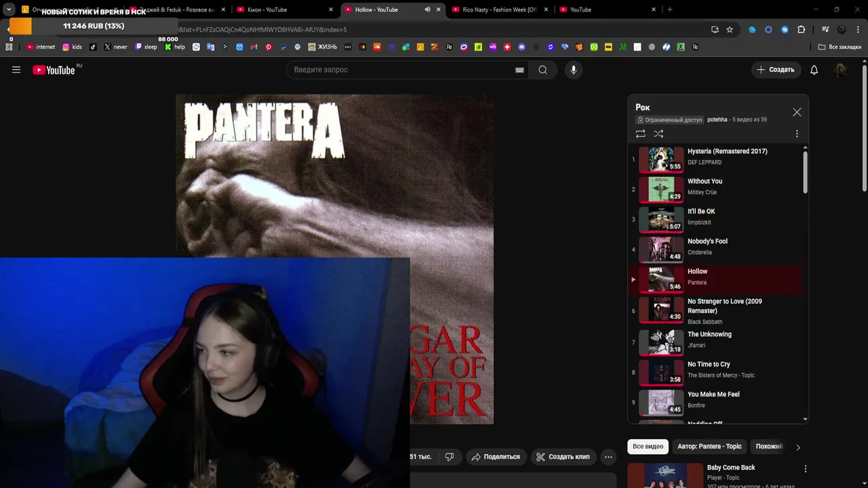
Task: Open the Gmail bookmark icon
Action: [x=254, y=47]
